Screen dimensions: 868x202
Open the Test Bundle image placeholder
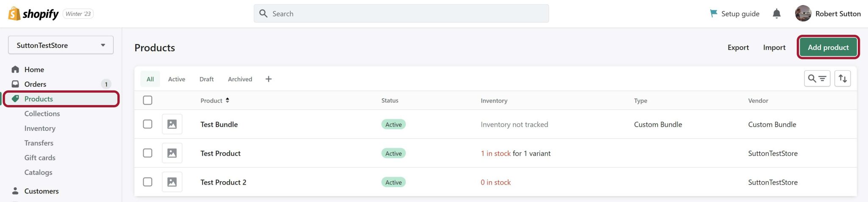pos(172,124)
